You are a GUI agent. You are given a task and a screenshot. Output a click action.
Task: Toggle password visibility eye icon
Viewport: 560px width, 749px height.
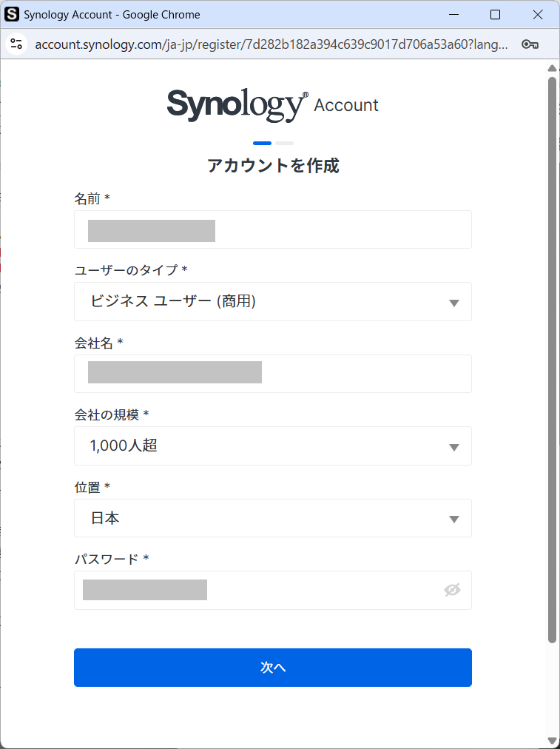452,590
